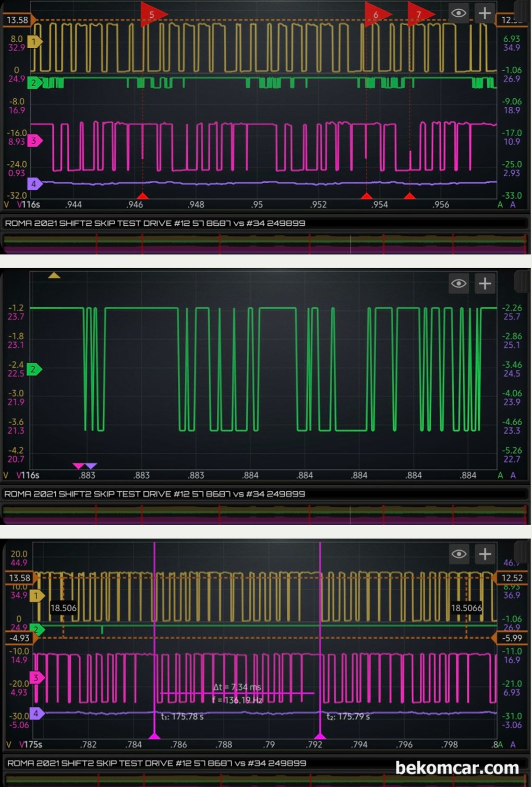Click the 18.506 measurement label

point(64,608)
